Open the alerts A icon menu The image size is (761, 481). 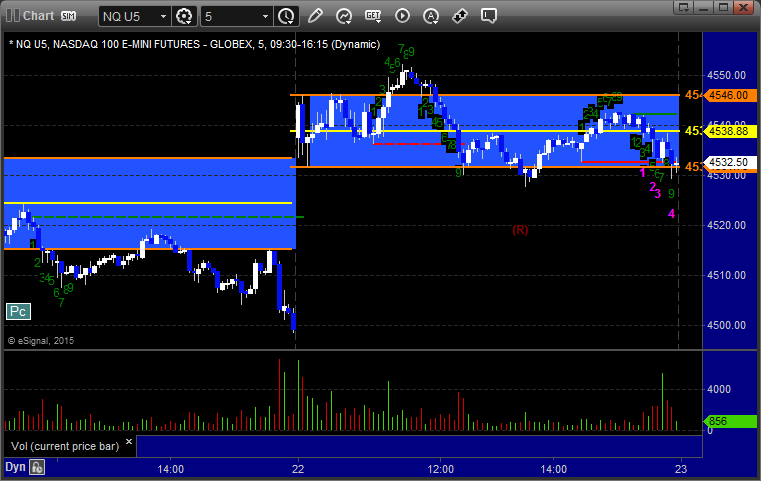pyautogui.click(x=431, y=16)
